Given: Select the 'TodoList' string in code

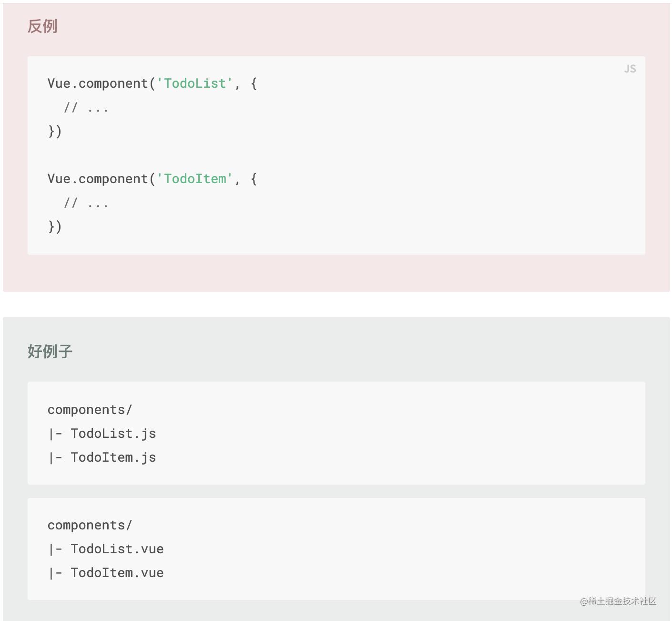Looking at the screenshot, I should click(x=195, y=83).
